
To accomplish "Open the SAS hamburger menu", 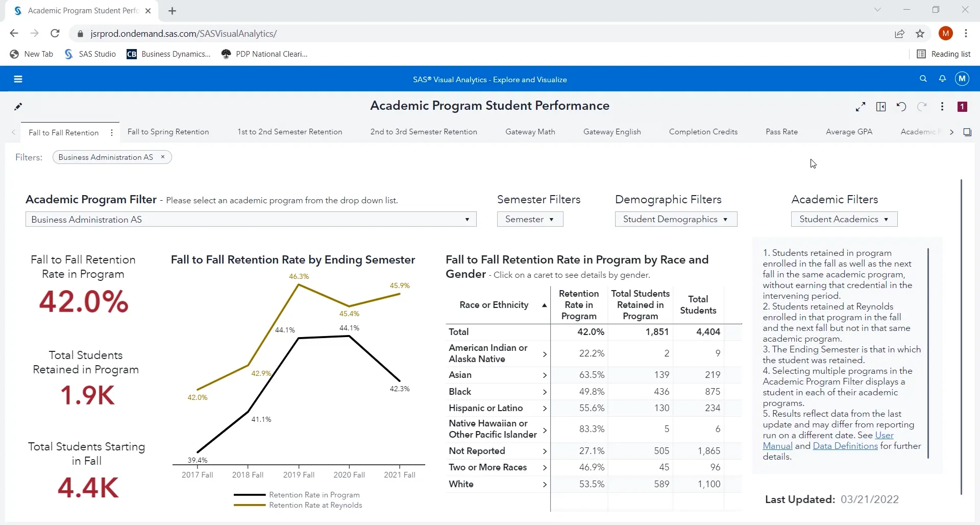I will tap(18, 79).
